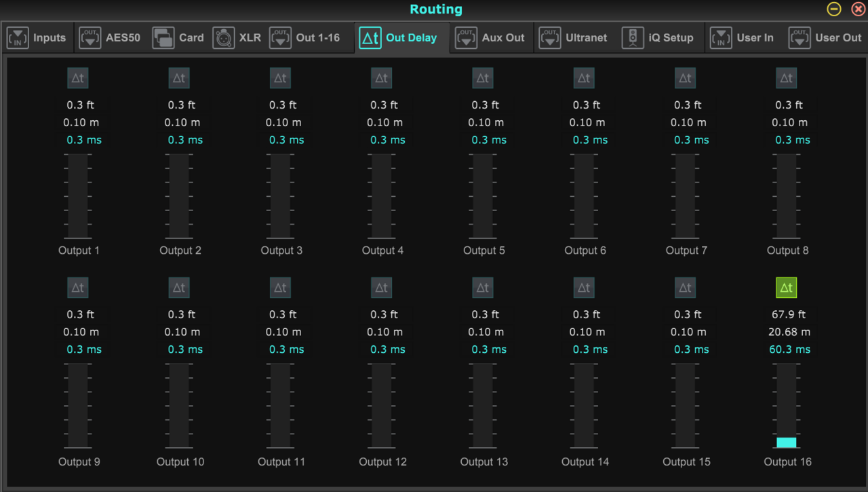The image size is (868, 492).
Task: Switch to the AES50 tab
Action: [110, 38]
